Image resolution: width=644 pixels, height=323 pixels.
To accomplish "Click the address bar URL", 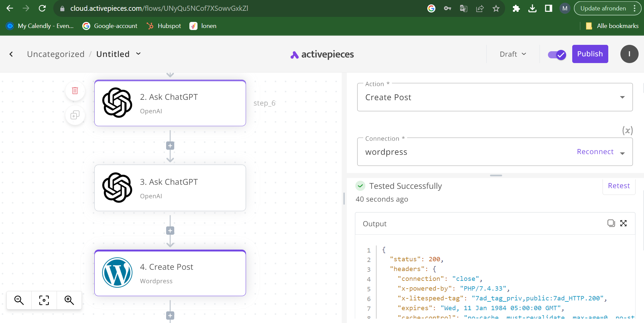I will click(x=159, y=8).
